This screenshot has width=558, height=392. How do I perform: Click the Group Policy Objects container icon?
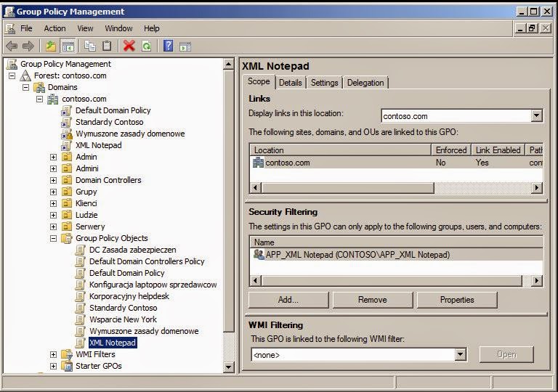point(67,238)
